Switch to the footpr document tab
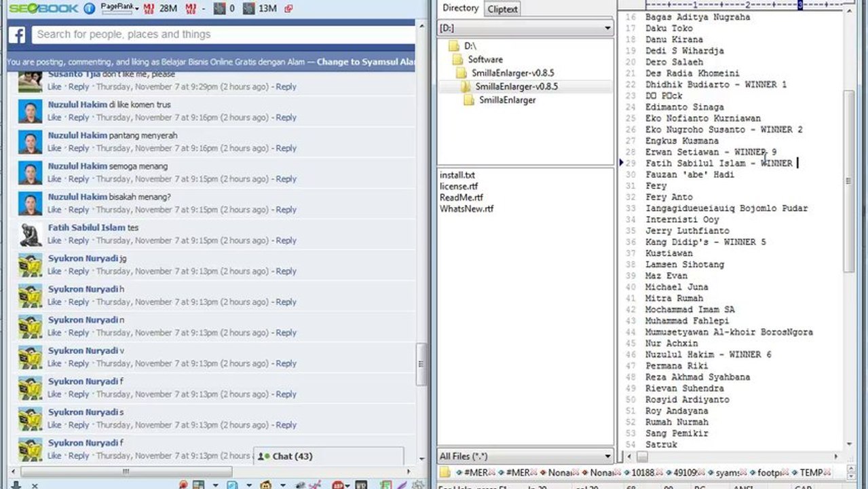The width and height of the screenshot is (868, 489). coord(767,473)
